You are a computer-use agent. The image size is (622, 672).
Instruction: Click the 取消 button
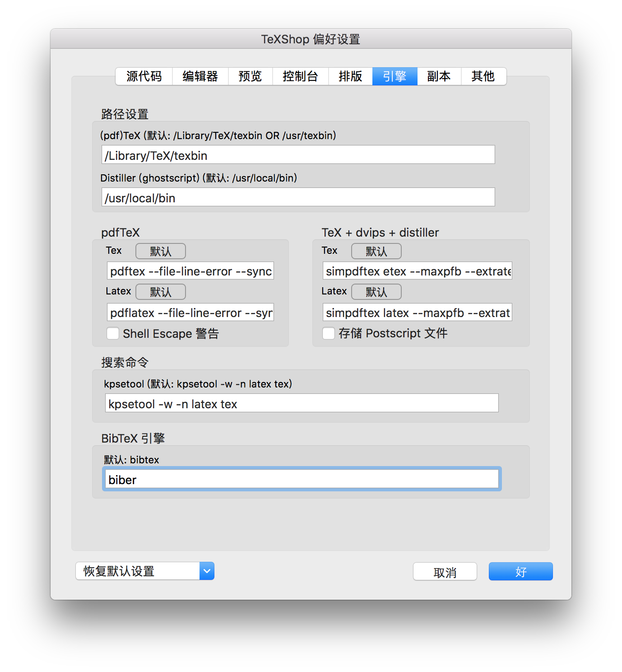445,572
